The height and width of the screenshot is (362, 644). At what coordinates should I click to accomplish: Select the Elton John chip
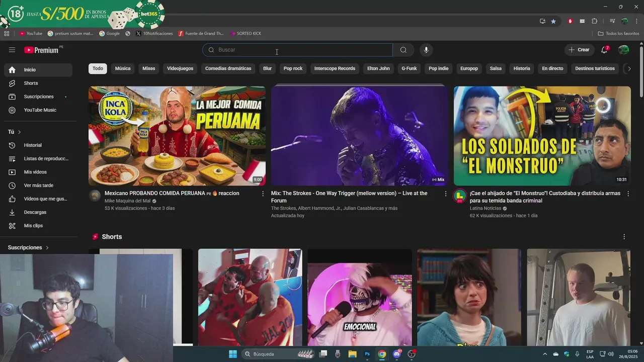coord(378,68)
